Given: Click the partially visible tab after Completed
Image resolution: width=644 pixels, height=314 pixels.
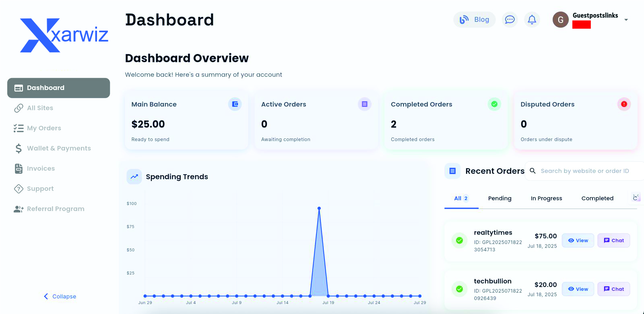Looking at the screenshot, I should (x=634, y=198).
